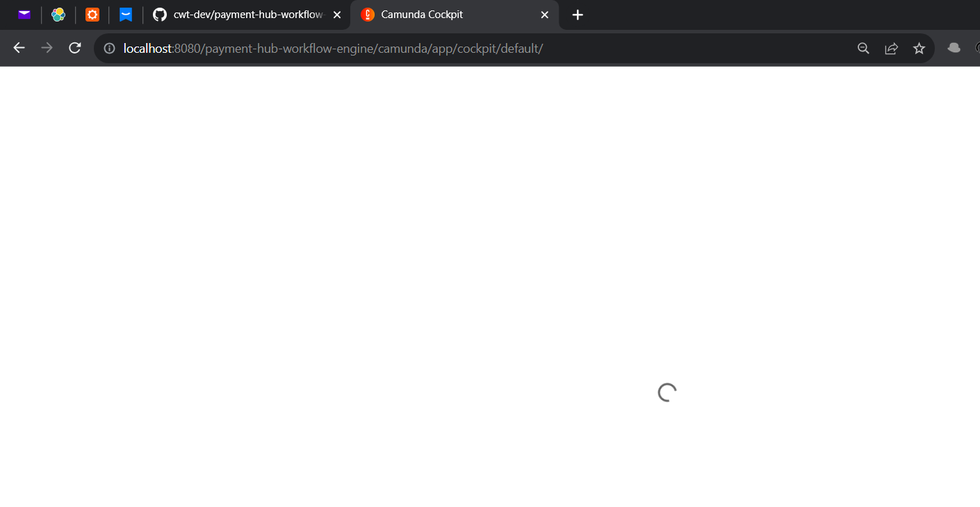Viewport: 980px width, 507px height.
Task: Select the Camunda Cockpit tab
Action: pyautogui.click(x=455, y=15)
